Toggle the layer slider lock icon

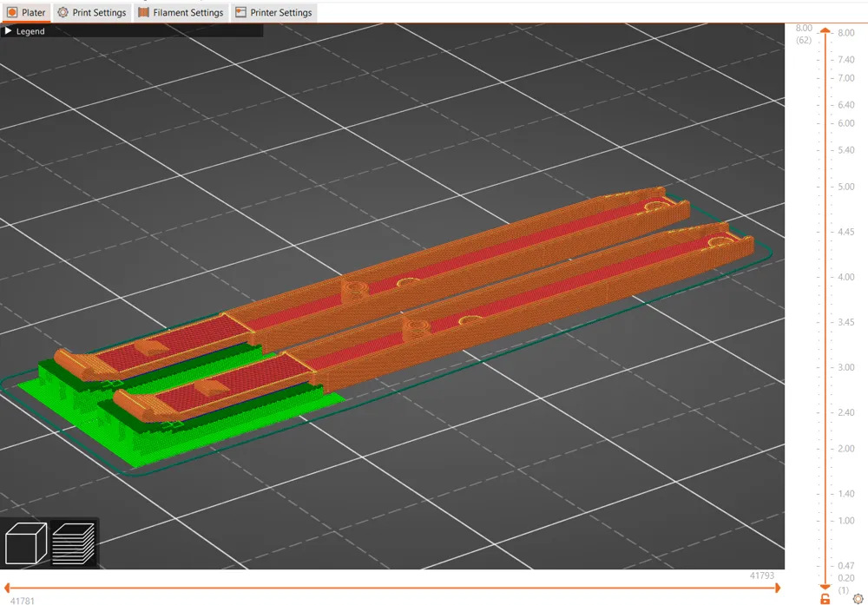coord(825,599)
